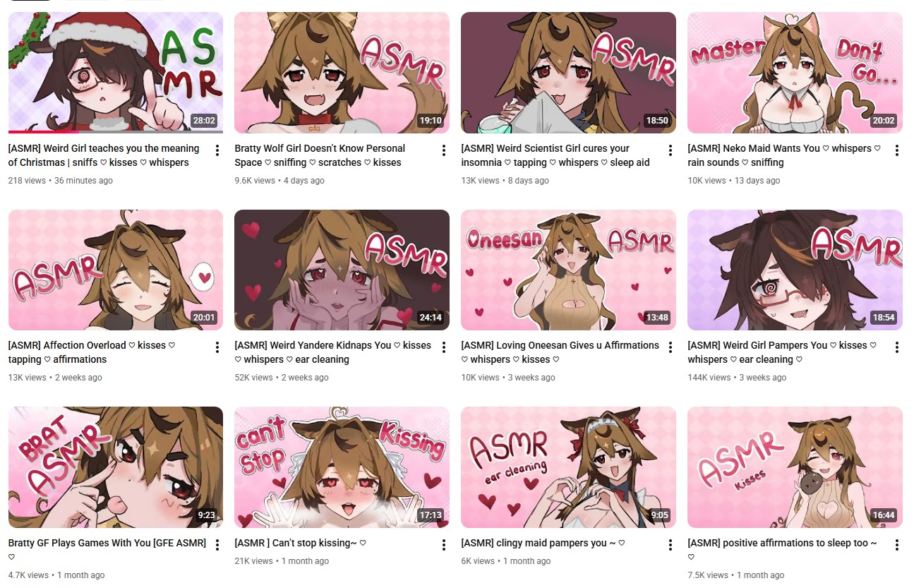Play the Bratty Wolf Girl video thumbnail
This screenshot has height=588, width=914.
coord(342,73)
